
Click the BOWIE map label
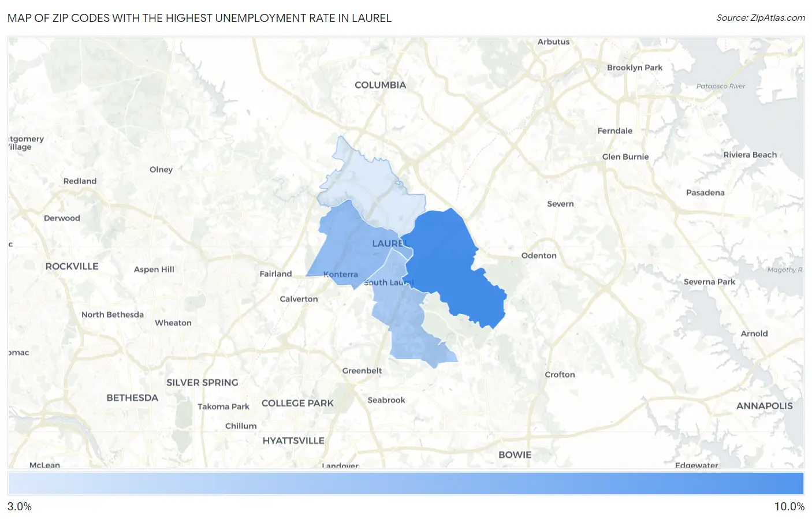[x=515, y=455]
